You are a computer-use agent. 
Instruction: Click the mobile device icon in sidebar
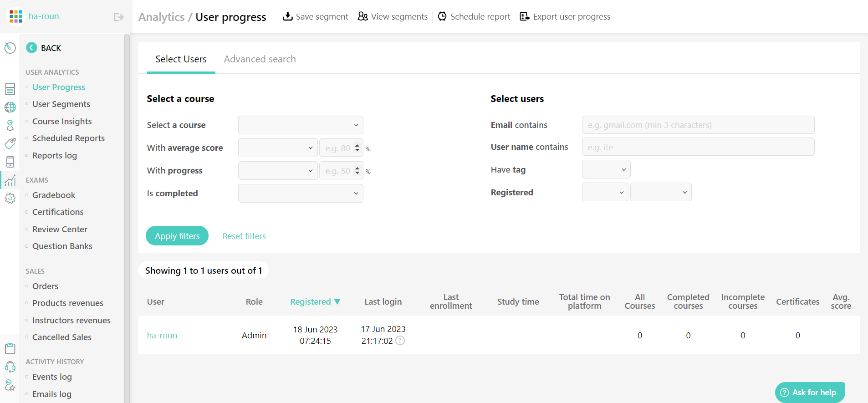pos(10,162)
